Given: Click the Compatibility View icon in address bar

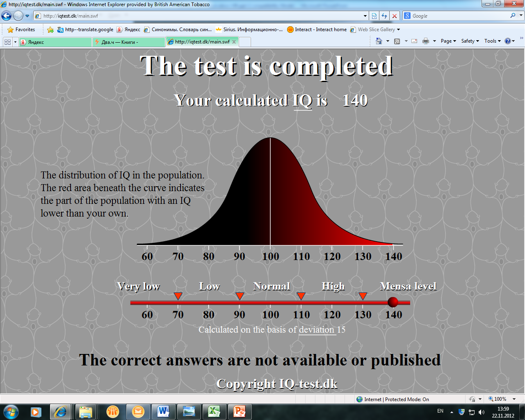Looking at the screenshot, I should [374, 16].
